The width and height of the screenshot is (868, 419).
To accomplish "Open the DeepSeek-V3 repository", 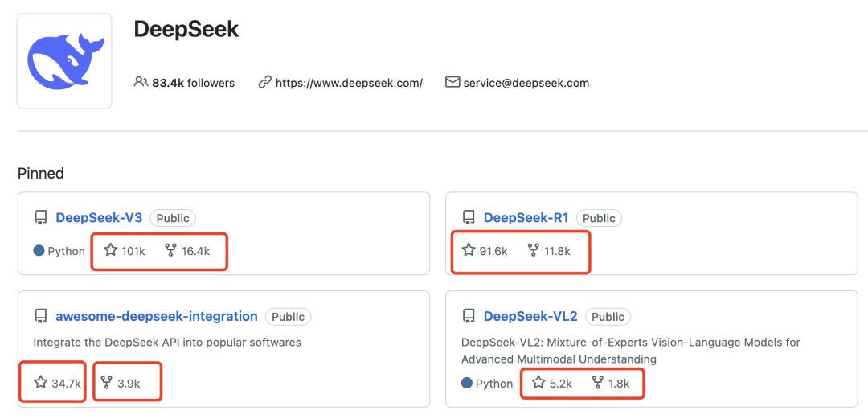I will tap(99, 218).
